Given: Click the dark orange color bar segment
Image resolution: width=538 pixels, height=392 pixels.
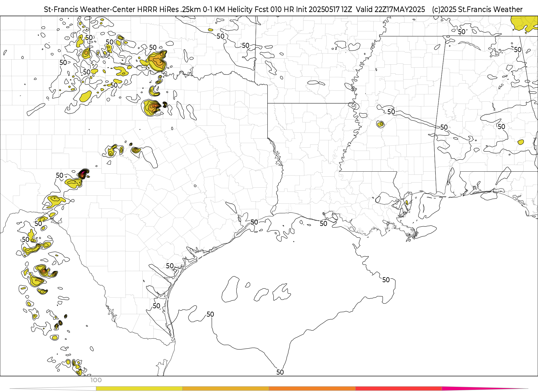Looking at the screenshot, I should click(312, 389).
